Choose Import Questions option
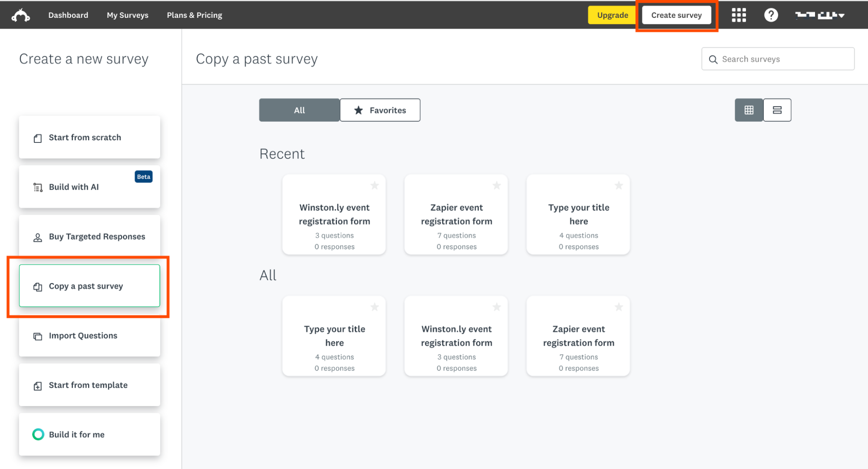 point(89,336)
